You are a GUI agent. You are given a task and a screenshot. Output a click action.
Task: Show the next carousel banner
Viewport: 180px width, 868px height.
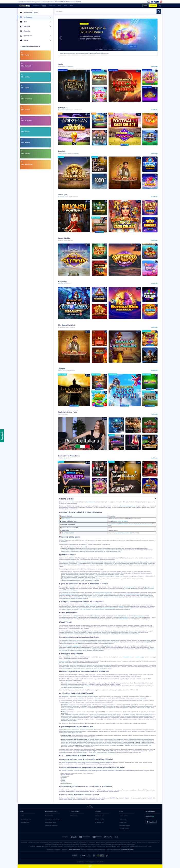coord(155,38)
